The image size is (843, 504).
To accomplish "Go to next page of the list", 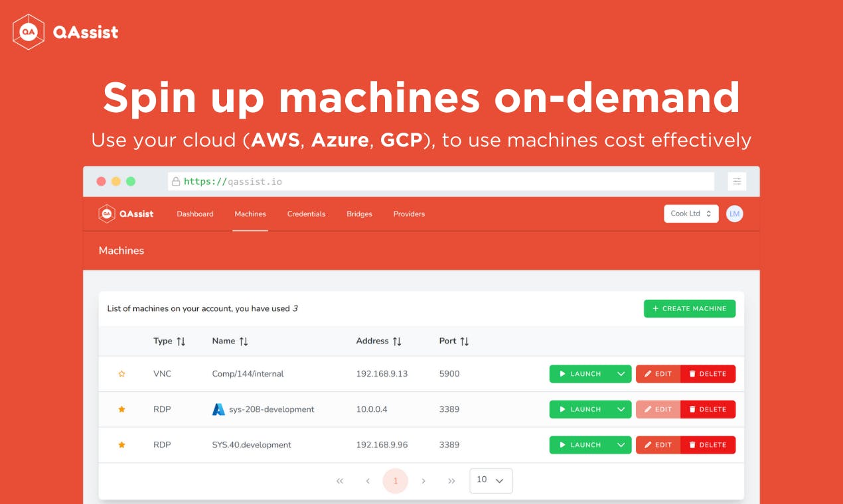I will coord(423,481).
